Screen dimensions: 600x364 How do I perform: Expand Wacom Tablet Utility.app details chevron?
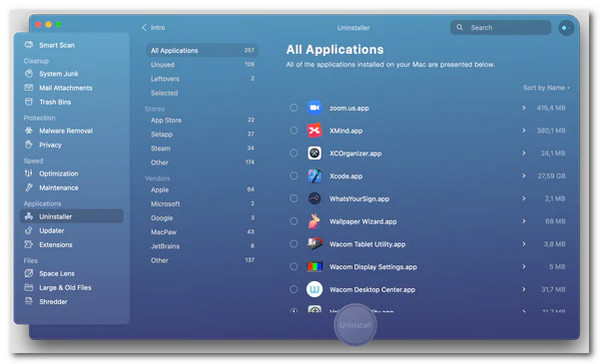coord(523,244)
